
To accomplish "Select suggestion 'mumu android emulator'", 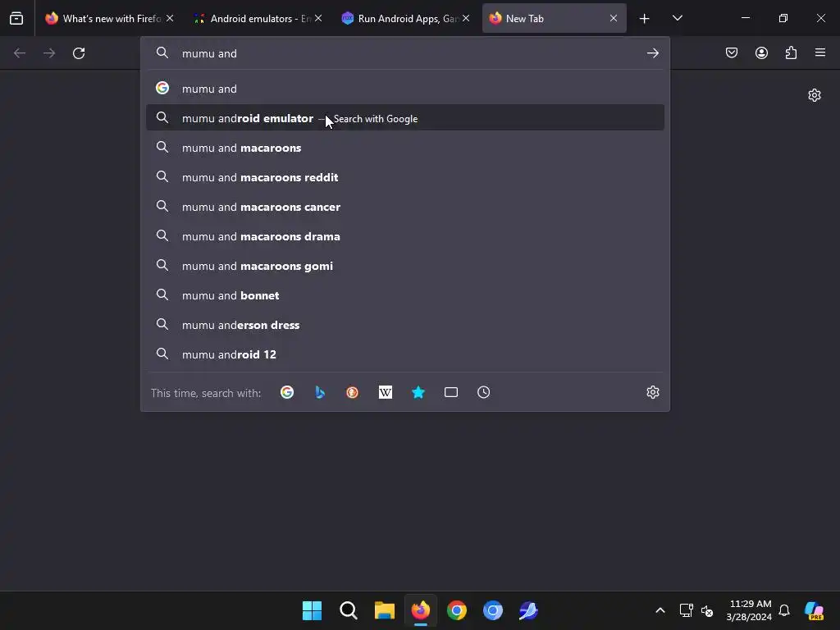I will pyautogui.click(x=405, y=118).
